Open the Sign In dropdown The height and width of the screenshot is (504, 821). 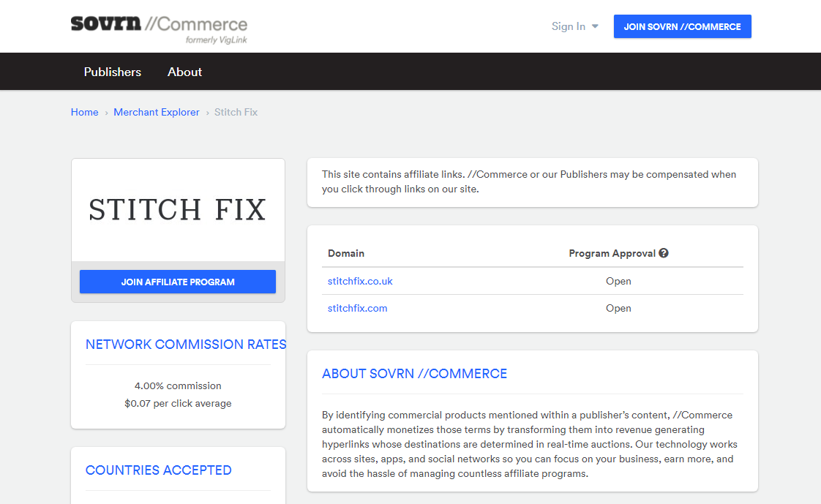[574, 26]
